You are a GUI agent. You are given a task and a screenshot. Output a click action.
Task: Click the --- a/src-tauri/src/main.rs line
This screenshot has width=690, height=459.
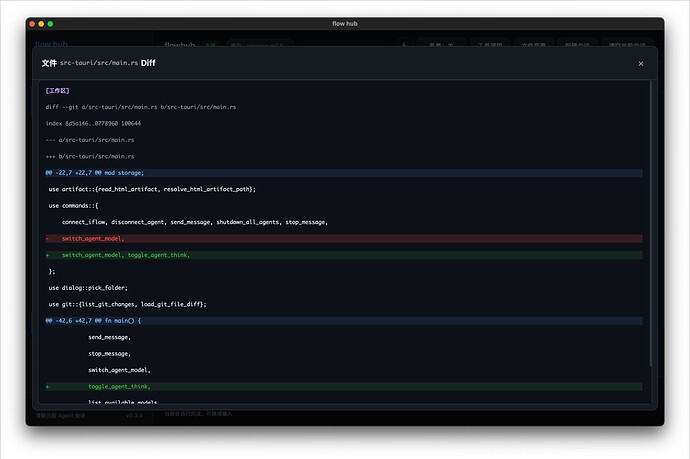click(90, 140)
